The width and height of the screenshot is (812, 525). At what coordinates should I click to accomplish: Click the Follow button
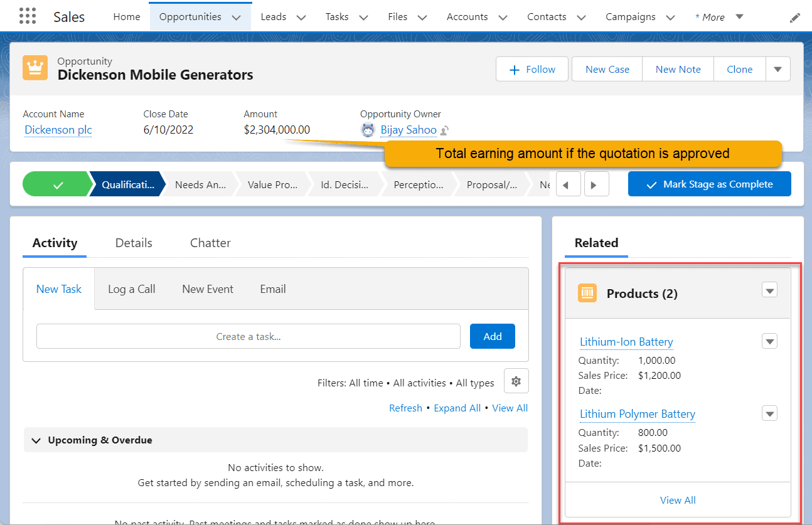point(532,69)
